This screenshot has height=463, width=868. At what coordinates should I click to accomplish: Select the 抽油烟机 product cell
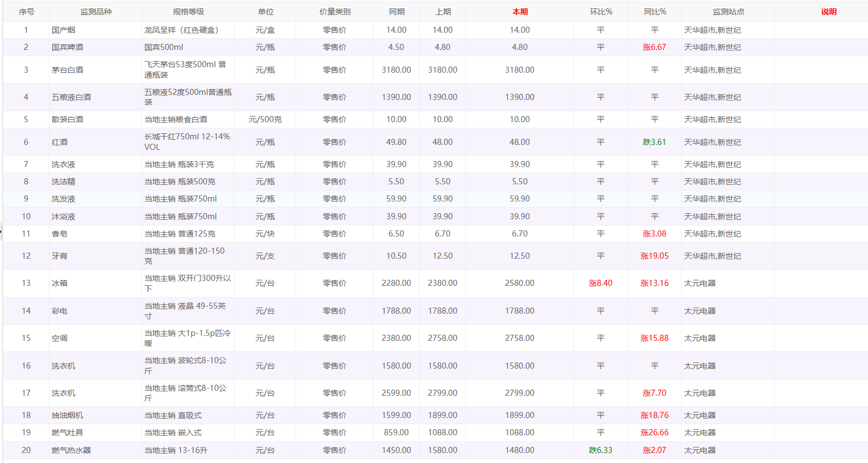tap(96, 415)
